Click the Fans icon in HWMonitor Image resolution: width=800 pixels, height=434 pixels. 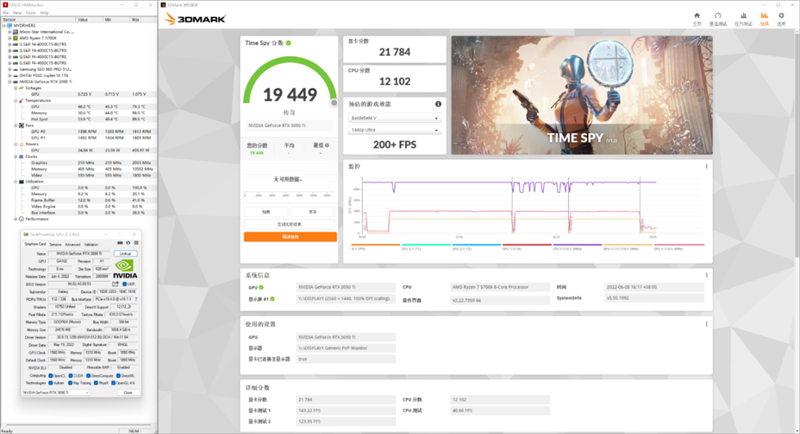(x=21, y=125)
